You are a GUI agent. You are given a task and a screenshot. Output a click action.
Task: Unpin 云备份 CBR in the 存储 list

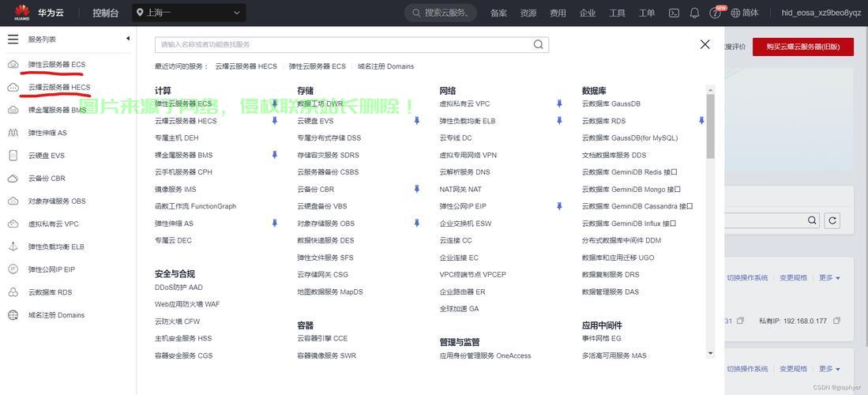[417, 189]
